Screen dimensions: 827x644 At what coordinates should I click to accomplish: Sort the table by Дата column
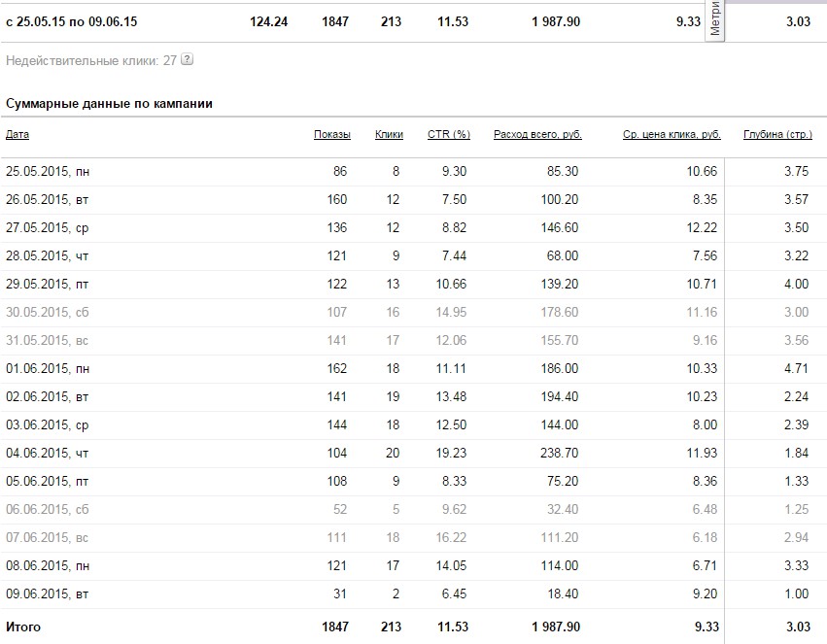[17, 135]
